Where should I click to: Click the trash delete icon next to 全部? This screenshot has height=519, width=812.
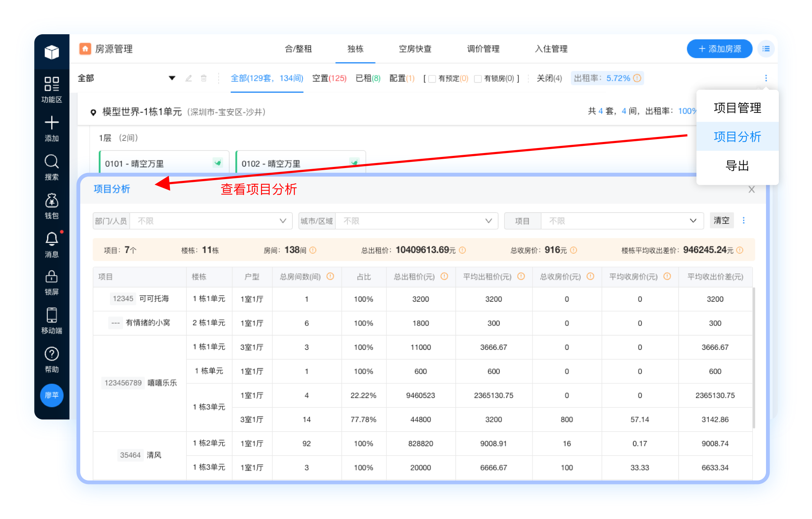(x=204, y=78)
